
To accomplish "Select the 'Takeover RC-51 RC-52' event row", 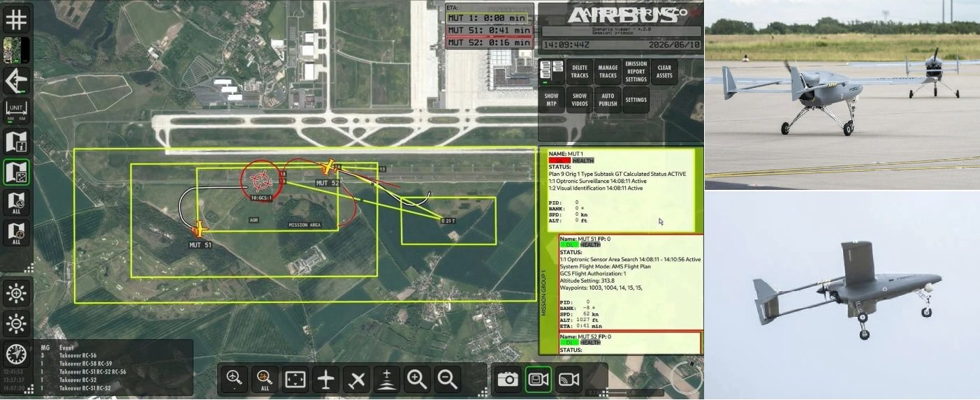I will click(x=85, y=389).
